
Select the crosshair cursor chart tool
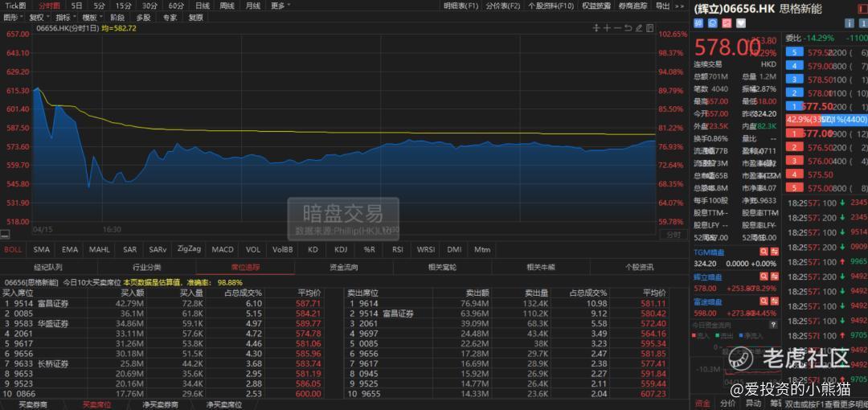pyautogui.click(x=596, y=27)
